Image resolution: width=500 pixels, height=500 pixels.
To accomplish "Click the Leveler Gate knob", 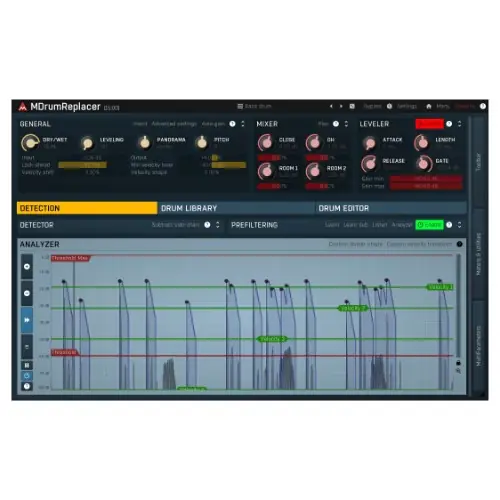I will click(x=423, y=164).
